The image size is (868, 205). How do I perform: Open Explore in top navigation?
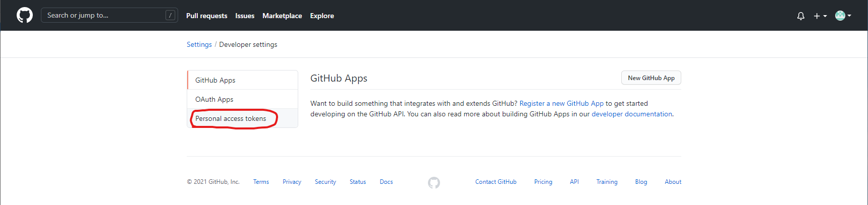322,16
